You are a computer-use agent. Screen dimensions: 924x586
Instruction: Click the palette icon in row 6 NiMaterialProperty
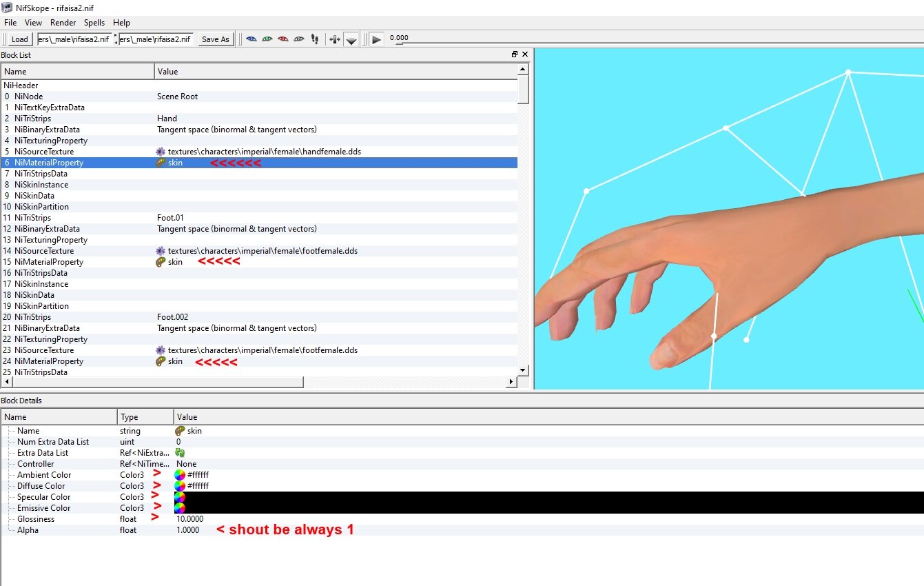coord(161,163)
